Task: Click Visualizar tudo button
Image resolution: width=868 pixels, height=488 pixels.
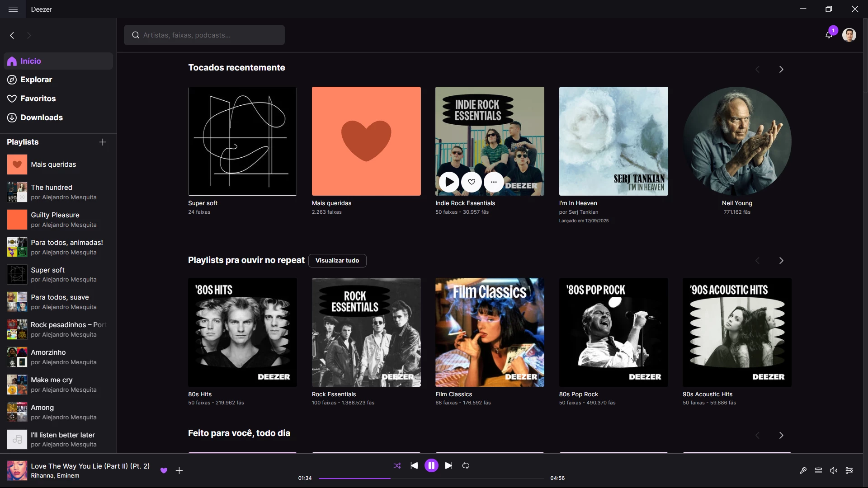Action: (x=337, y=260)
